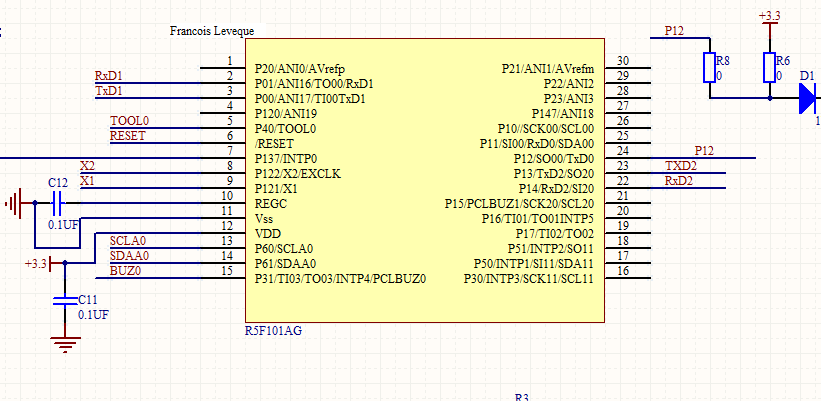Select the R5F101AG microcontroller body
The height and width of the screenshot is (401, 821).
point(424,180)
